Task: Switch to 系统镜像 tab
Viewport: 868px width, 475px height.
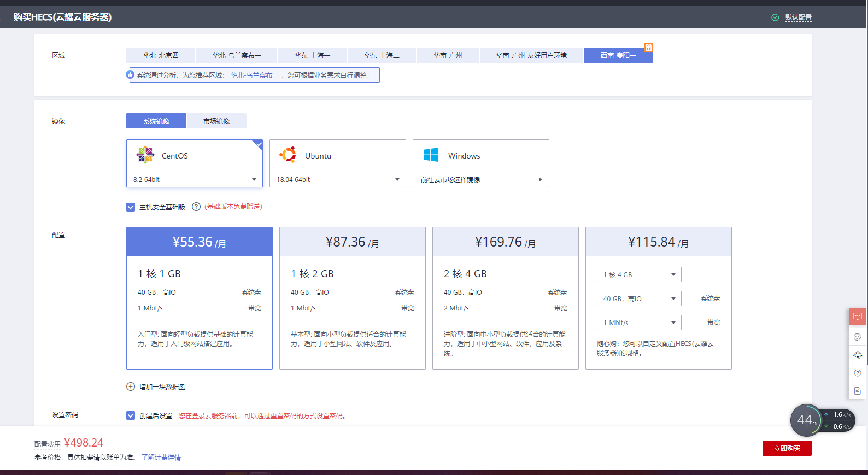Action: pos(156,121)
